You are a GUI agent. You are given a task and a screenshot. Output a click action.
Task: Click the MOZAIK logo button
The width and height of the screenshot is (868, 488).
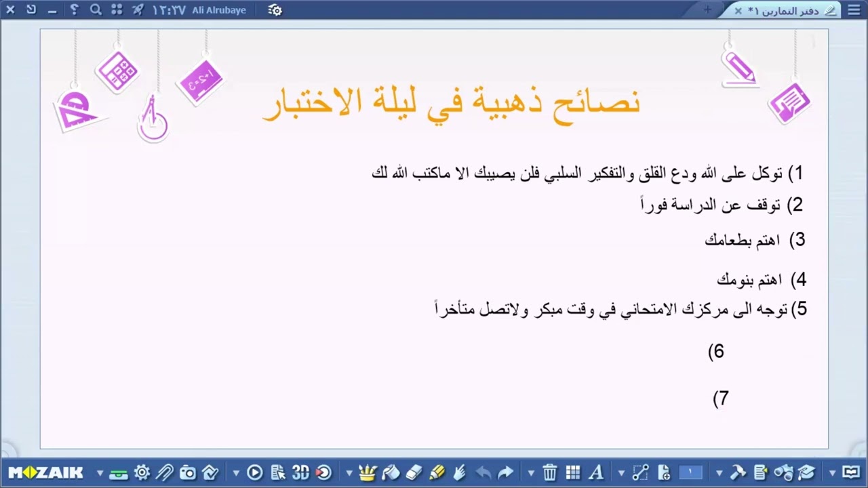[45, 472]
